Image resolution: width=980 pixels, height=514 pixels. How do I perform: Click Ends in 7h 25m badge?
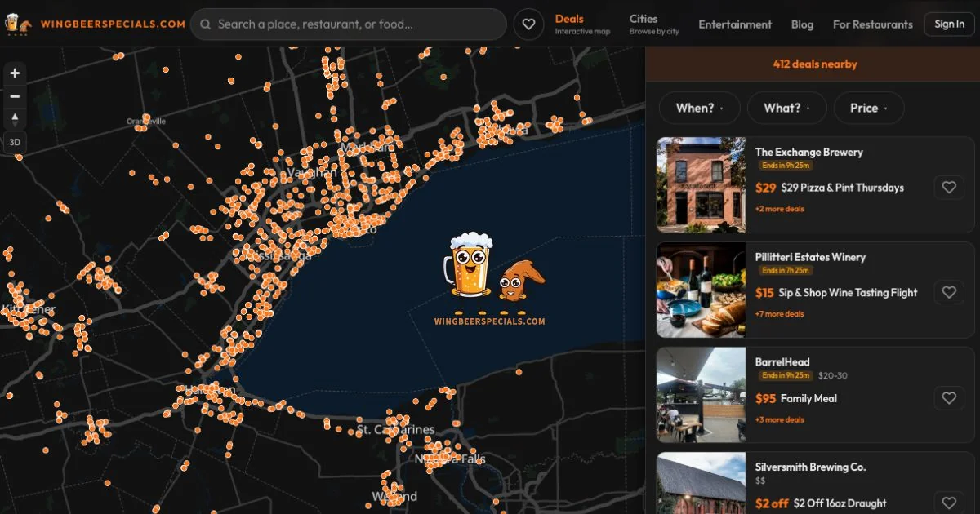pos(786,270)
